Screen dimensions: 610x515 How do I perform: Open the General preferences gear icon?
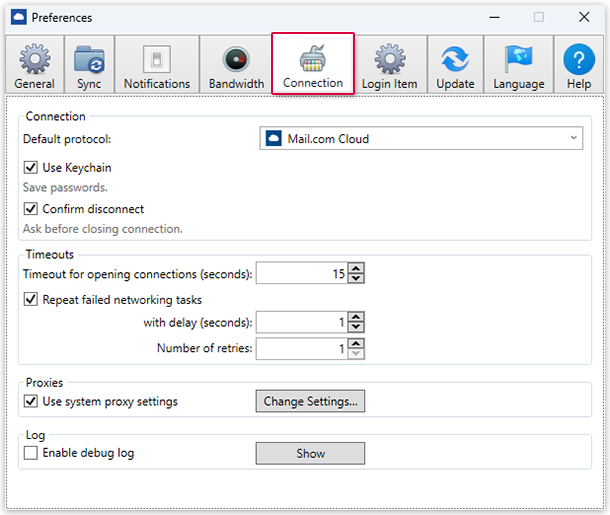tap(34, 59)
